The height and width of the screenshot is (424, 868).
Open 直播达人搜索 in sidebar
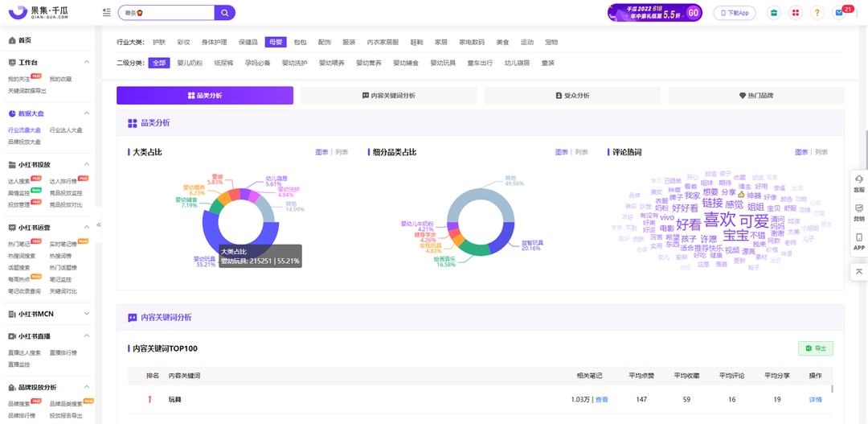[x=24, y=352]
